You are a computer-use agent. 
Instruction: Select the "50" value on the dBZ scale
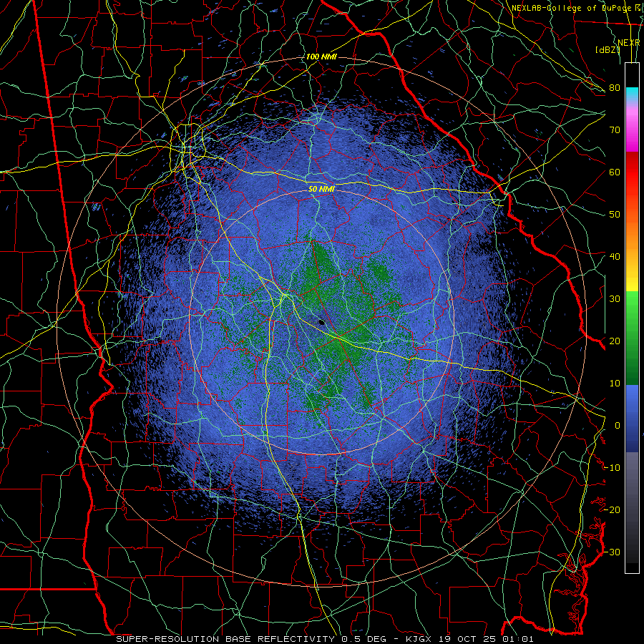tap(615, 215)
